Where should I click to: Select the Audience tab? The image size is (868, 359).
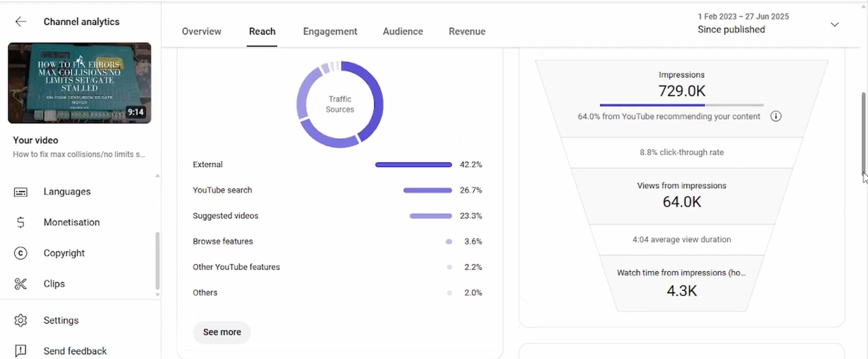(403, 32)
